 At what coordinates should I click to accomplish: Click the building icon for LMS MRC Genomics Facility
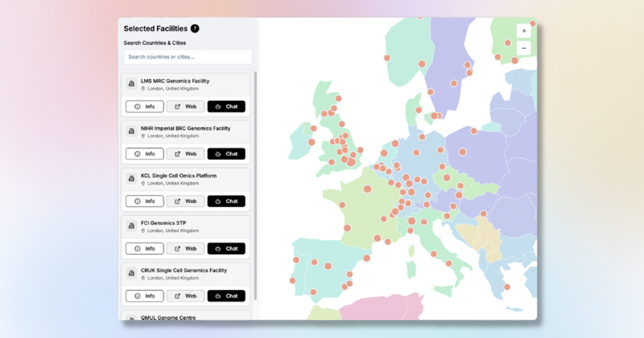[x=131, y=84]
